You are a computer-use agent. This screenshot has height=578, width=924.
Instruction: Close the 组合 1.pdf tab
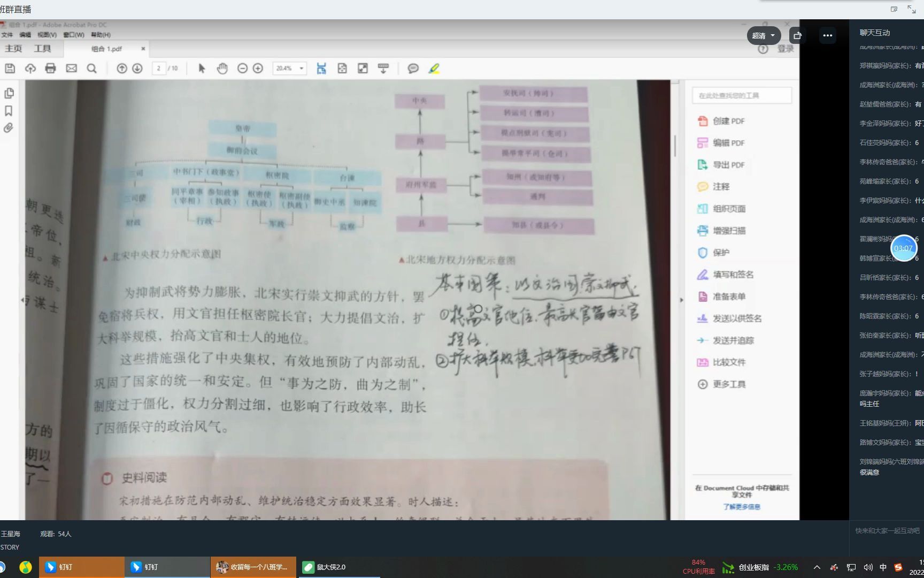click(143, 49)
